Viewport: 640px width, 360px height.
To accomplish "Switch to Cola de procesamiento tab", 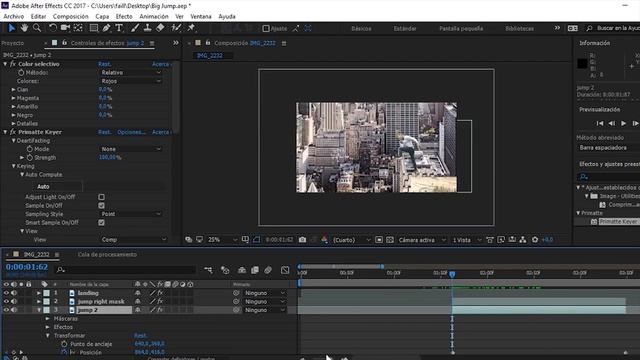I will tap(107, 254).
